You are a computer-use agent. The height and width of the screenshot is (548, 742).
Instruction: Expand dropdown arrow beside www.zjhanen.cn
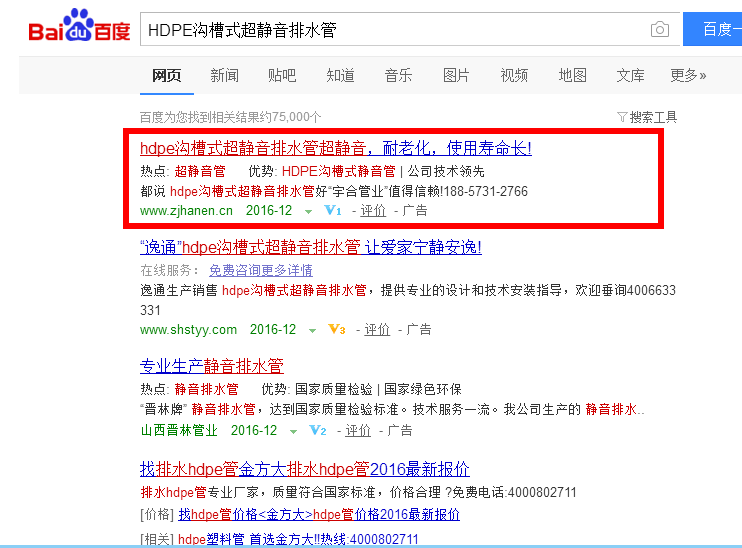point(309,212)
